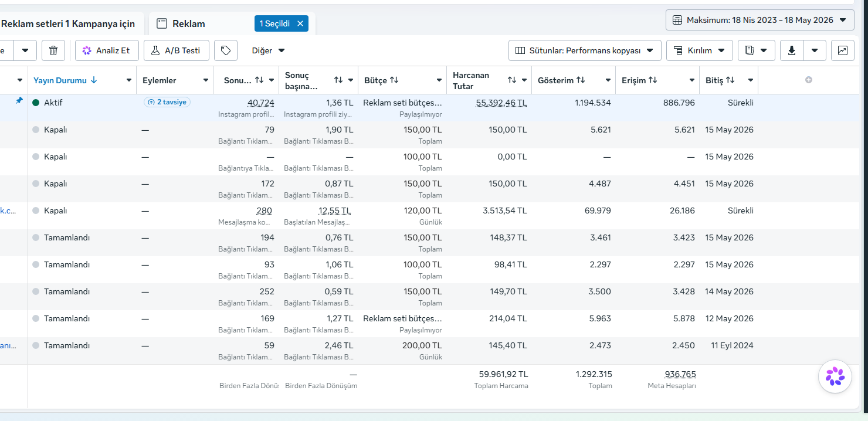Switch to Reklam setleri 1 Kampanya için tab
This screenshot has height=421, width=868.
68,24
